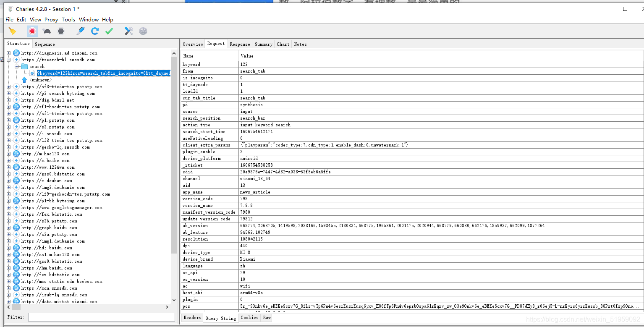Switch to the Headers bottom tab

tap(193, 318)
